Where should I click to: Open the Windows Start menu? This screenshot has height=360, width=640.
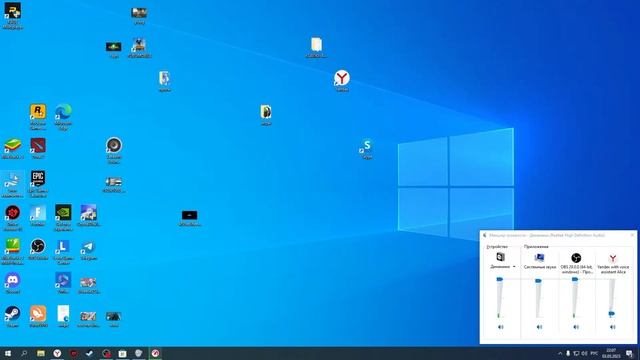pos(8,353)
